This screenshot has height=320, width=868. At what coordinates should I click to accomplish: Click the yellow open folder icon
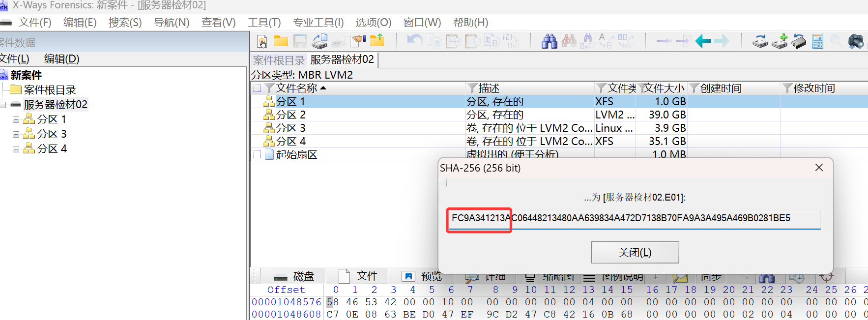tap(281, 41)
